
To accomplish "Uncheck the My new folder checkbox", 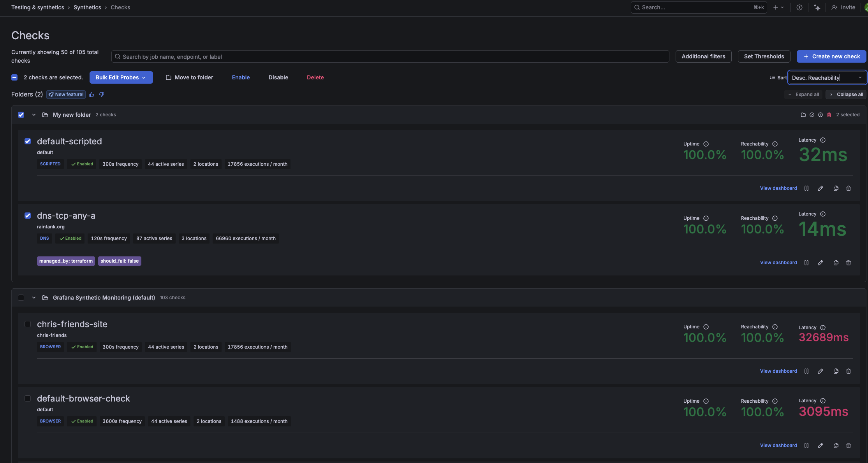I will (21, 115).
